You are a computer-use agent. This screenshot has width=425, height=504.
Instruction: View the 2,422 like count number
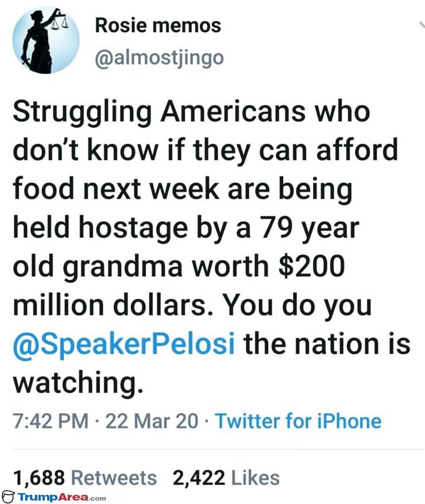199,478
